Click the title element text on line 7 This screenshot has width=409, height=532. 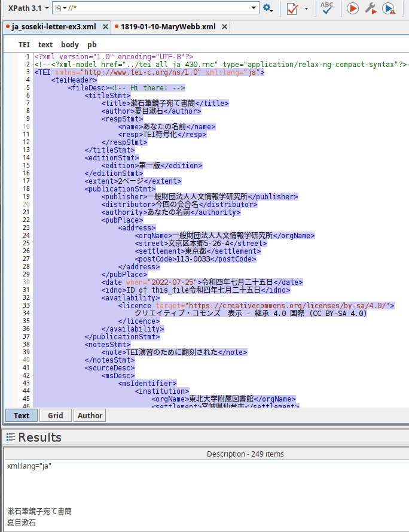163,104
